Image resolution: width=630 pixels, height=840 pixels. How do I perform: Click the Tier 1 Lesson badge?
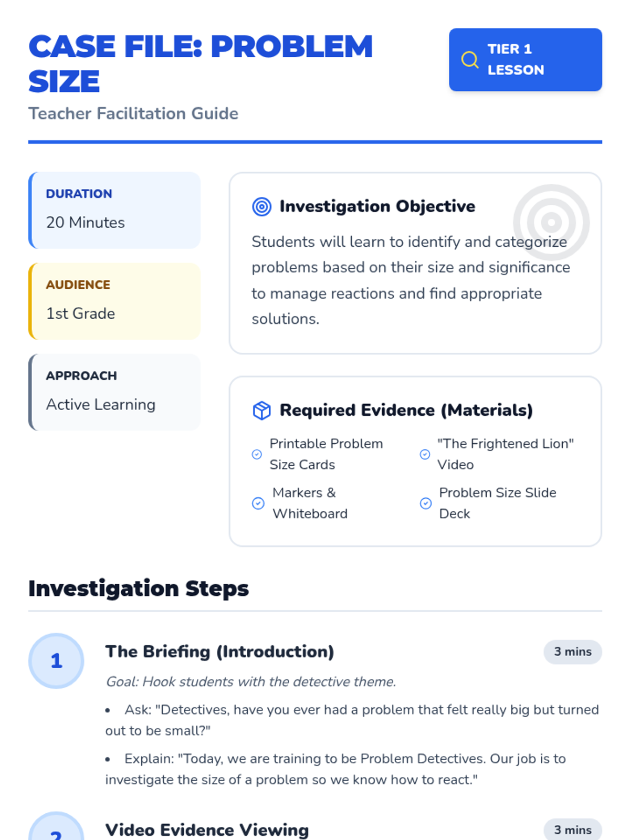pos(525,60)
